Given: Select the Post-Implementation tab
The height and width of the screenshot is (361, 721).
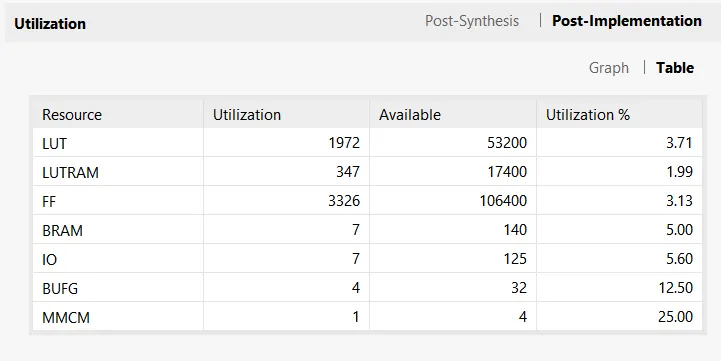Looking at the screenshot, I should tap(627, 21).
